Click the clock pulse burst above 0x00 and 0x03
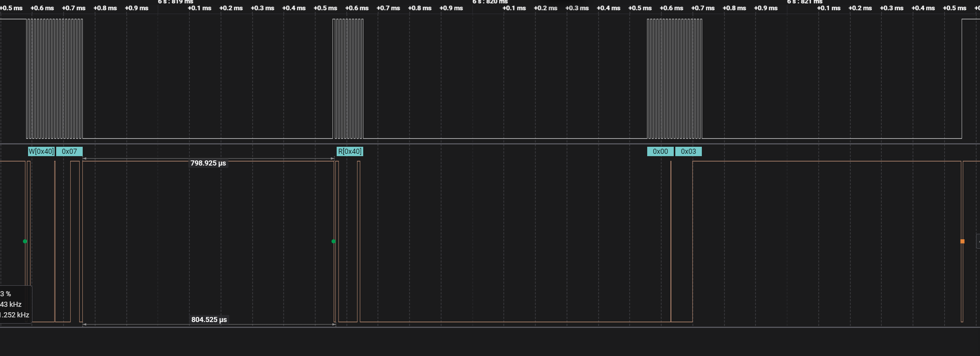980x356 pixels. click(675, 78)
